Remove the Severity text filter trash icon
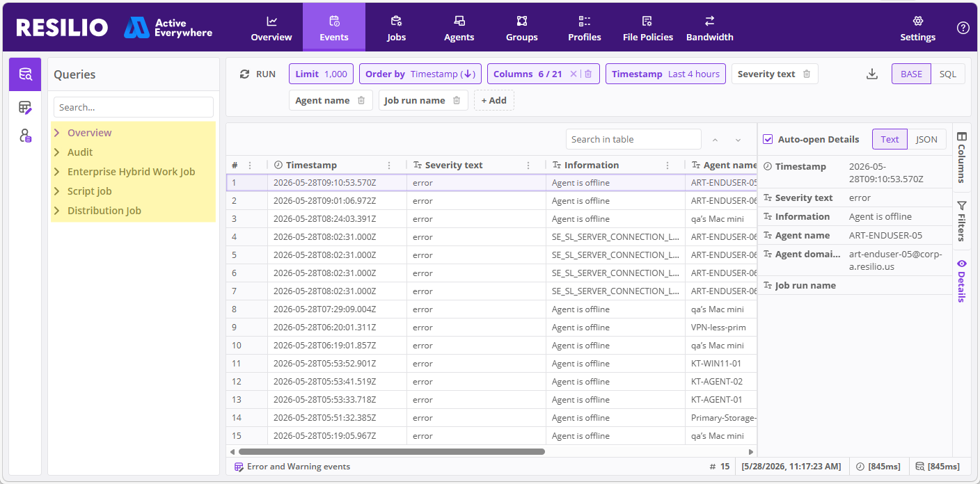This screenshot has width=980, height=484. 807,74
